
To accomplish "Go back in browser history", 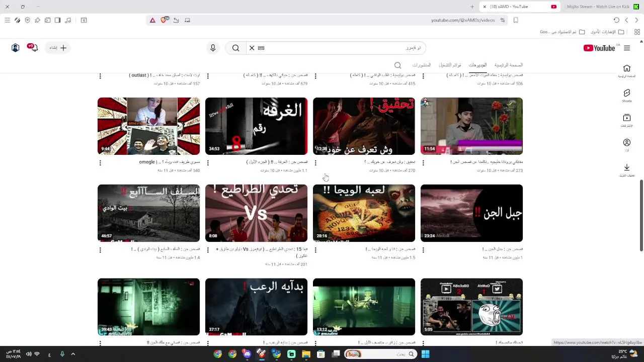I will tap(636, 20).
